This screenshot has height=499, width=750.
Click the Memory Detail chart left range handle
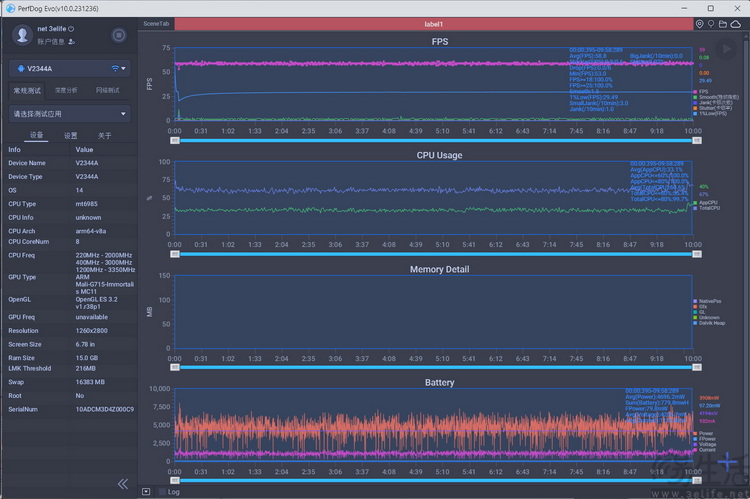[x=175, y=367]
